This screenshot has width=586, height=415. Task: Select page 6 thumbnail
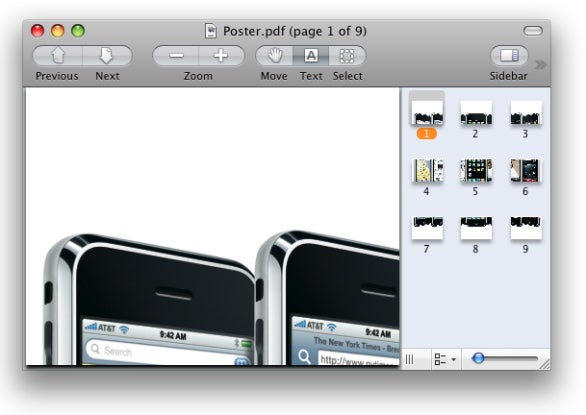(526, 170)
